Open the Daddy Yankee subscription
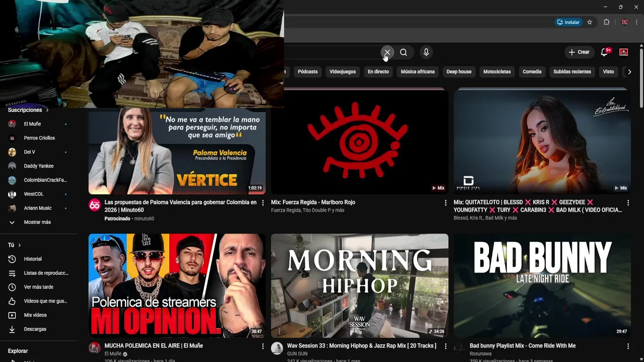644x362 pixels. pyautogui.click(x=38, y=166)
